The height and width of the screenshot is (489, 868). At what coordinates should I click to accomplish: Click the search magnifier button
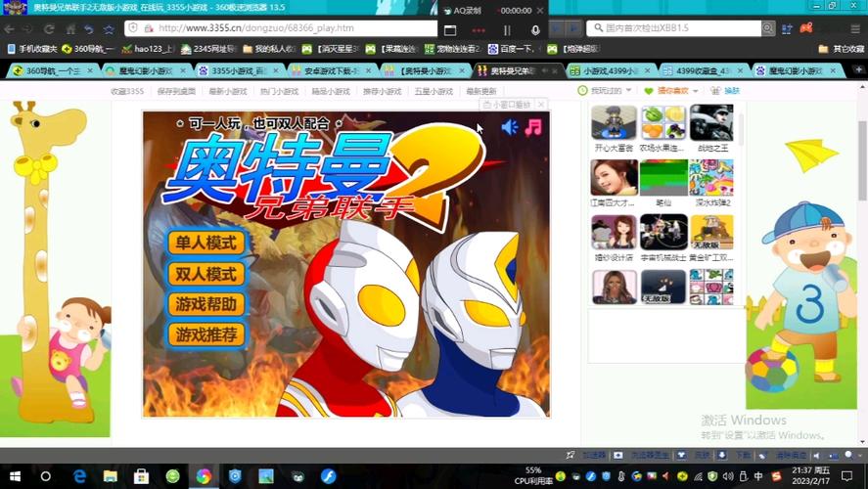click(768, 27)
